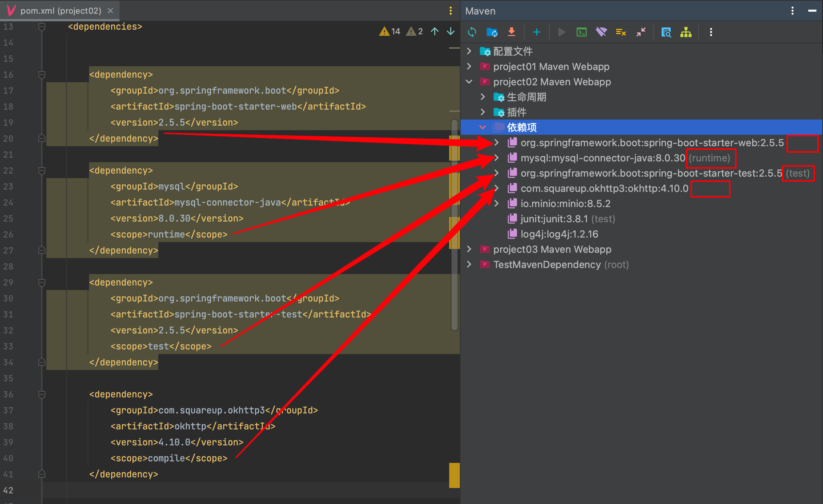Toggle Skip Tests mode icon
Viewport: 823px width, 504px height.
tap(621, 32)
